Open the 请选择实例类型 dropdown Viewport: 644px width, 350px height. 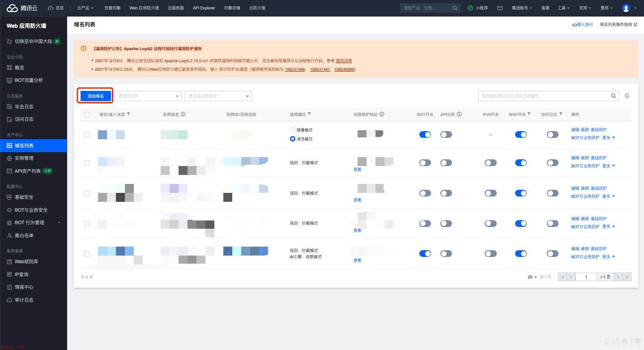pos(218,96)
